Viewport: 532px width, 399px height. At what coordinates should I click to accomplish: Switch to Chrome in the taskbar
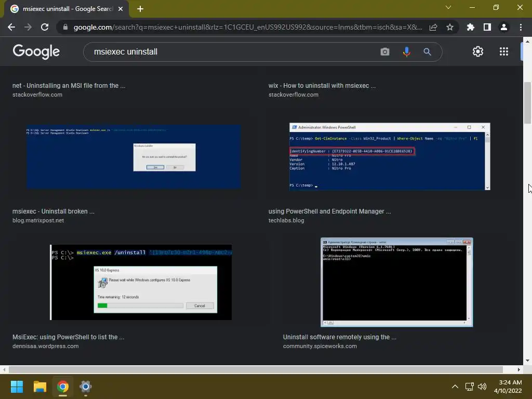pos(63,387)
